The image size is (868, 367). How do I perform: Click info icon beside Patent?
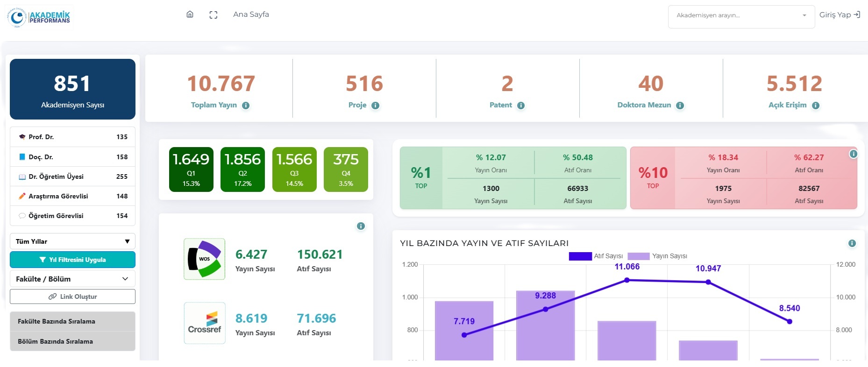coord(521,106)
